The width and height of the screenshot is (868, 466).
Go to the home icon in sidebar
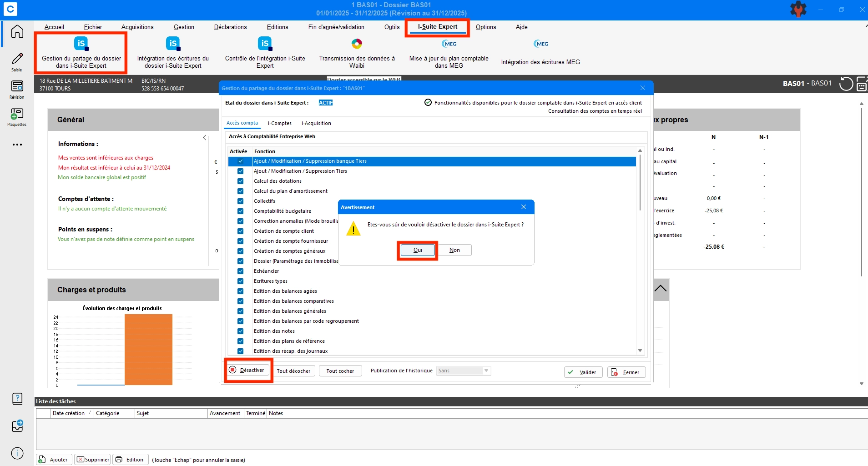[x=17, y=31]
